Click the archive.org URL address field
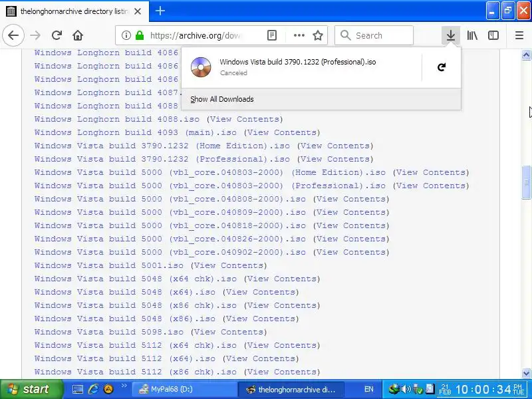The image size is (532, 399). (195, 35)
